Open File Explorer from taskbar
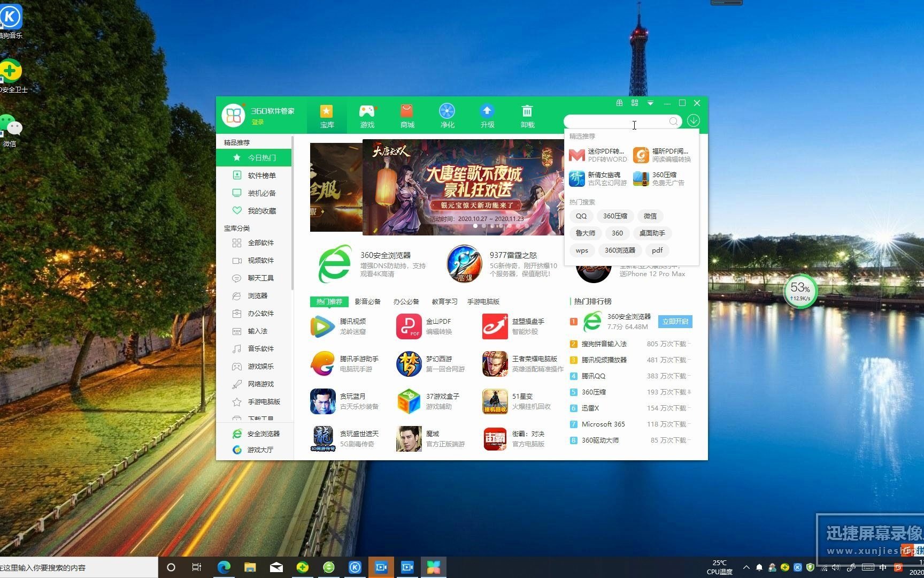The image size is (924, 578). click(250, 567)
